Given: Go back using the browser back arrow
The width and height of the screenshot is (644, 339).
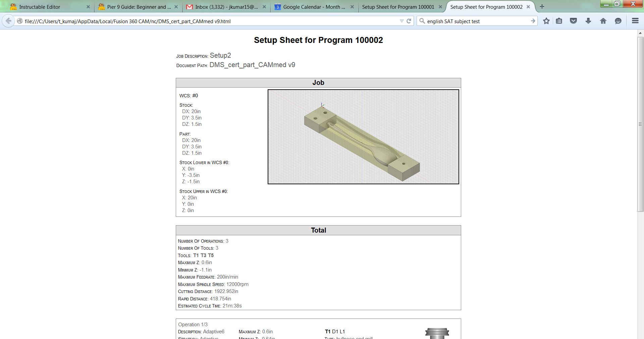Looking at the screenshot, I should [8, 21].
